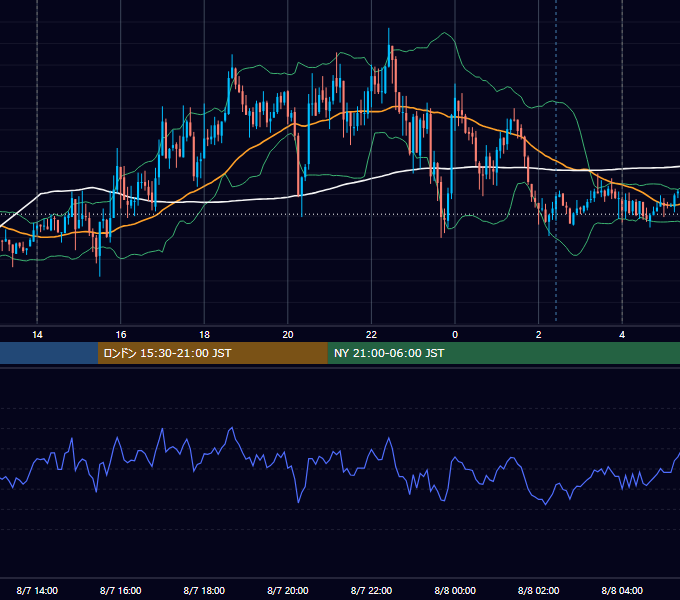Click the hour 22 axis label
Screen dimensions: 680x600
tap(372, 335)
